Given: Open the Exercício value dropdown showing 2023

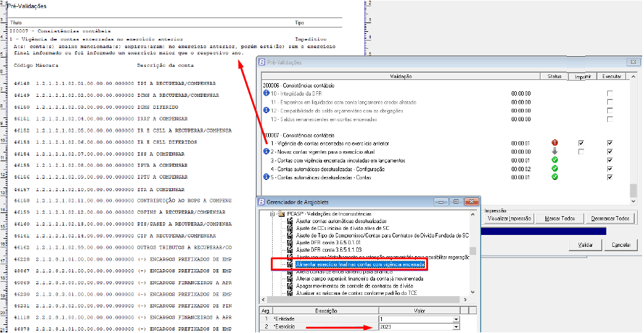Looking at the screenshot, I should pyautogui.click(x=456, y=327).
